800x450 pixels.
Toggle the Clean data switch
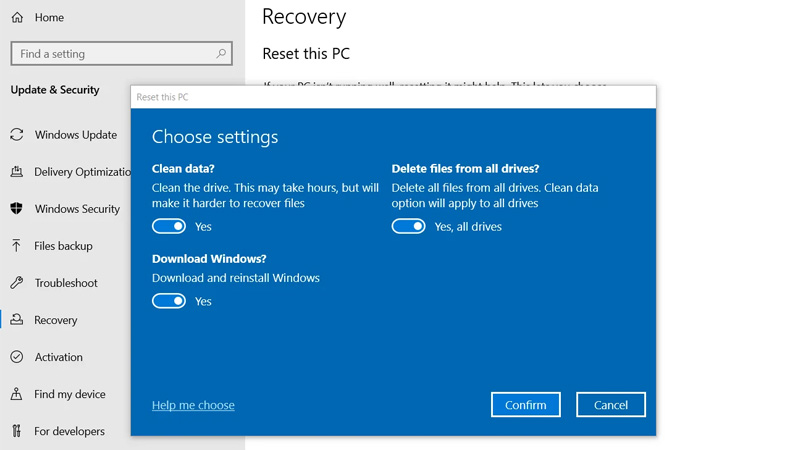coord(169,226)
